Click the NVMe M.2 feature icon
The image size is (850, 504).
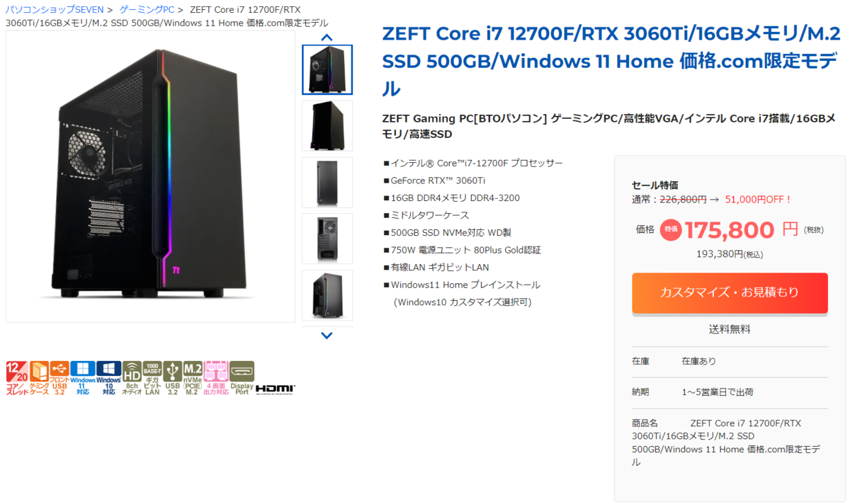[193, 378]
